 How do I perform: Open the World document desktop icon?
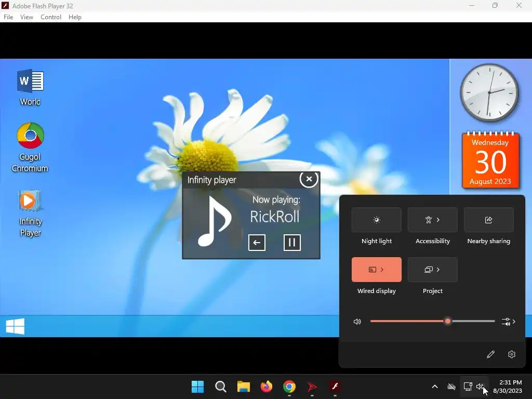[x=30, y=87]
